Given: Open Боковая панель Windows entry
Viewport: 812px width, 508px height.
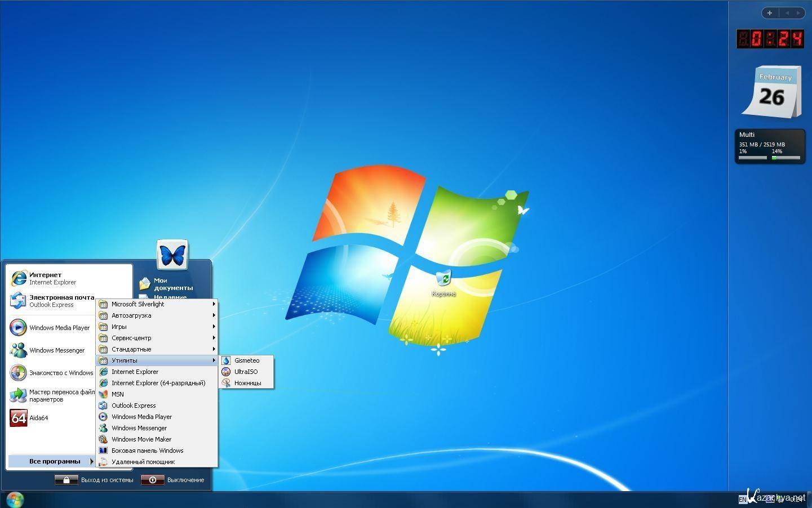Looking at the screenshot, I should pyautogui.click(x=157, y=451).
